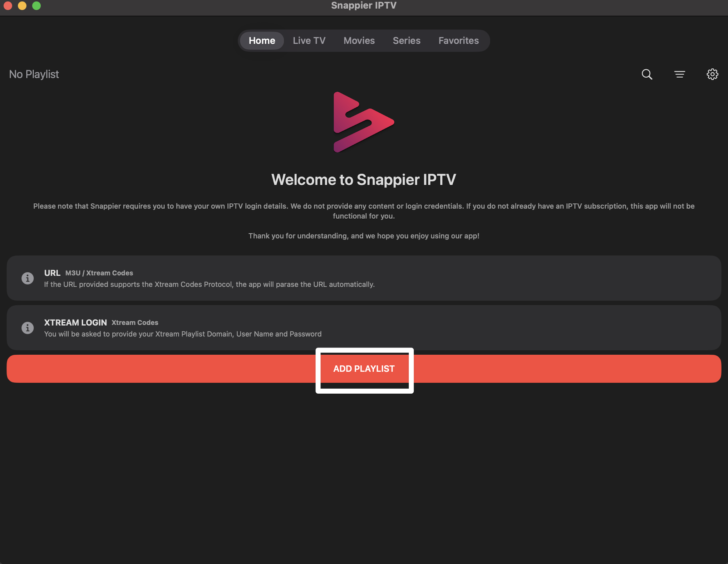Open the search magnifier icon

647,74
